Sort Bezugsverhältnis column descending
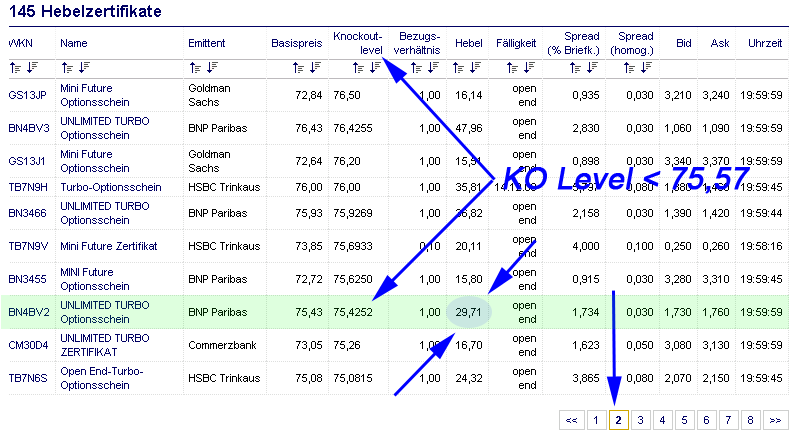Viewport: 794px width, 440px height. click(434, 68)
